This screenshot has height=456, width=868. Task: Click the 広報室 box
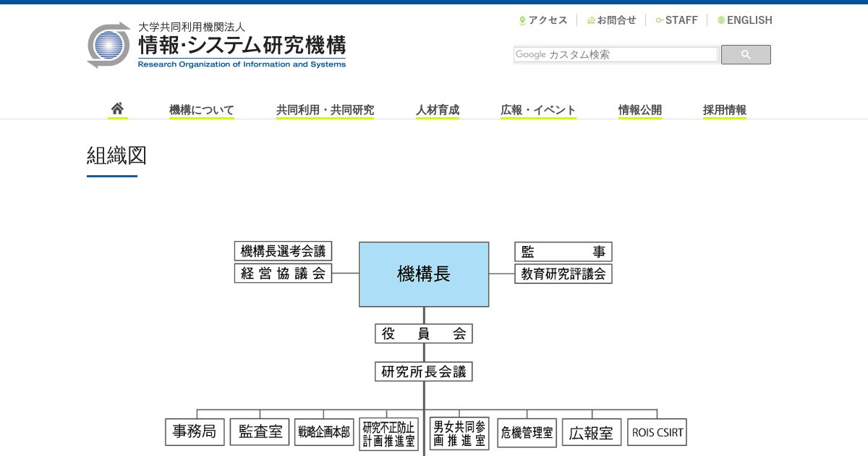point(592,433)
